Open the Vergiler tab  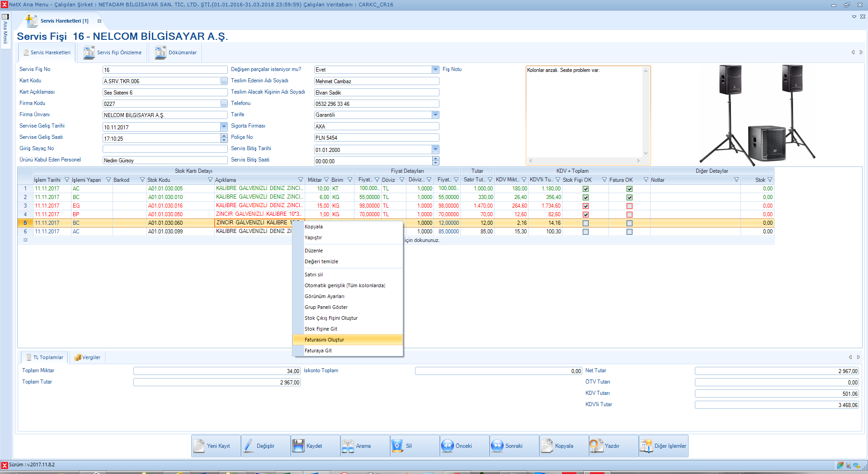click(x=87, y=357)
